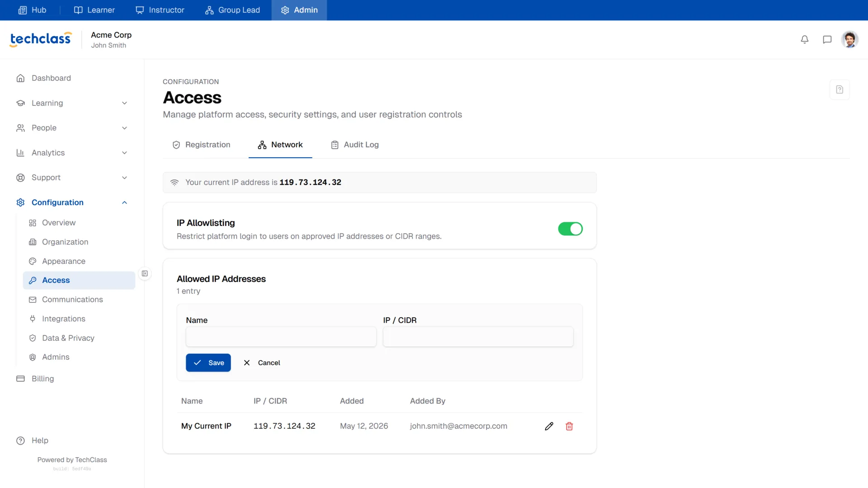Click the Powered by TechClass text
Viewport: 868px width, 488px height.
point(72,460)
